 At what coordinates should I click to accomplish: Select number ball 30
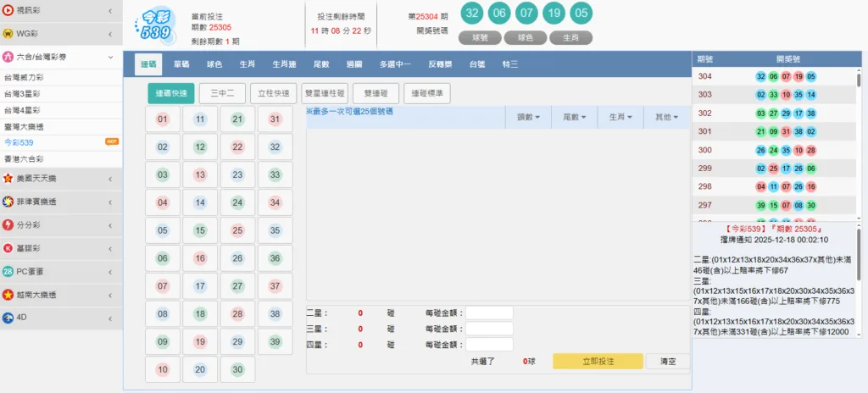(237, 370)
